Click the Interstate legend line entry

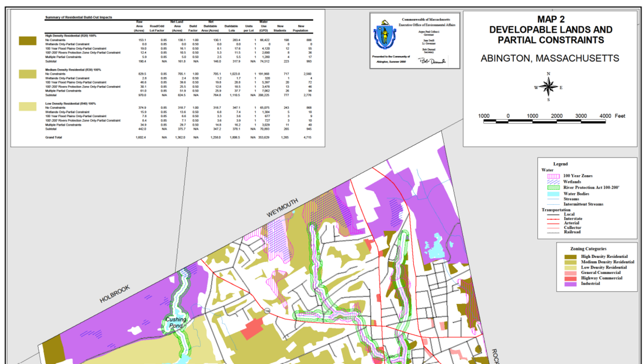click(552, 219)
